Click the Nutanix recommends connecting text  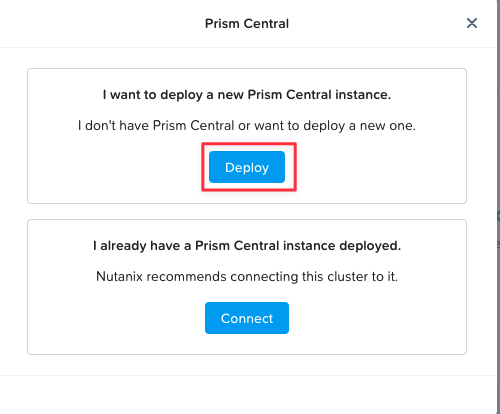click(x=247, y=277)
